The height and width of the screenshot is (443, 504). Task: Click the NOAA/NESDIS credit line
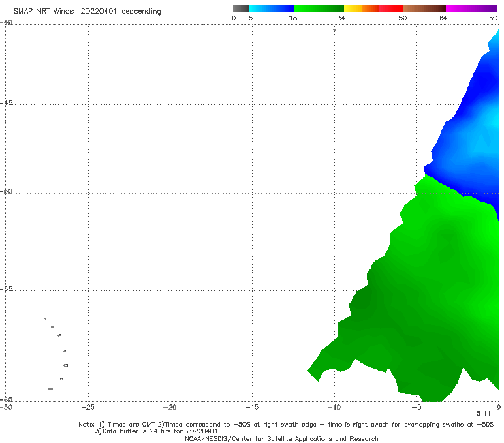pos(281,439)
